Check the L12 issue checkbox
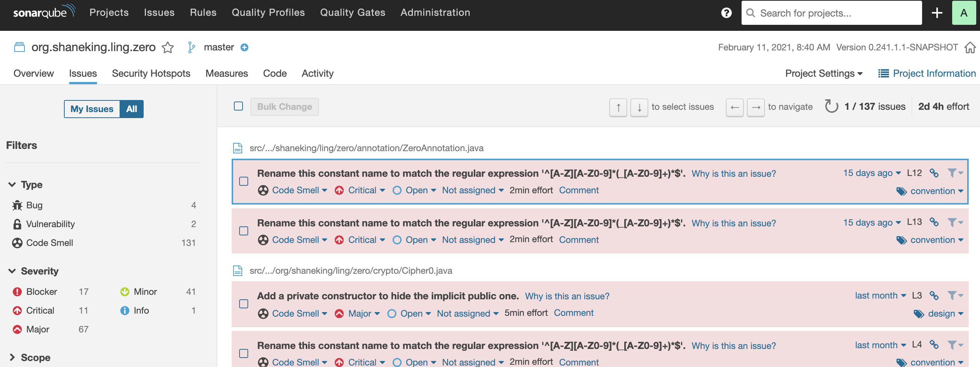The width and height of the screenshot is (980, 367). 244,181
